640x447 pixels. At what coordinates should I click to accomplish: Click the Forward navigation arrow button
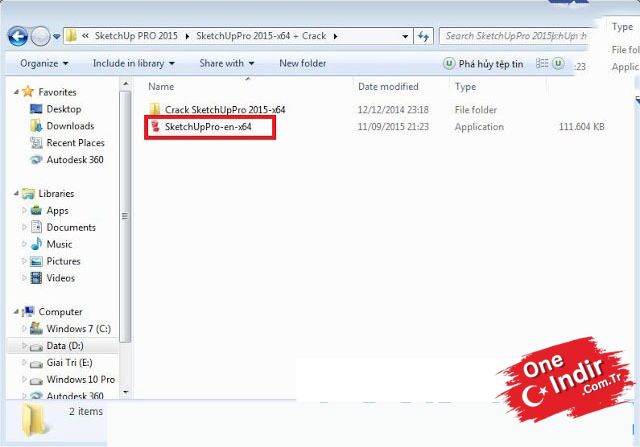click(x=40, y=37)
